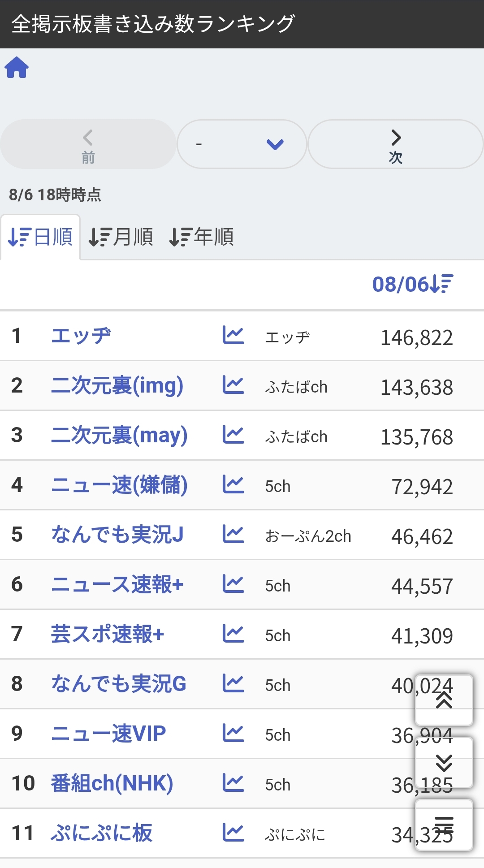Screen dimensions: 484x868
Task: Select the 日順 tab
Action: pyautogui.click(x=40, y=237)
